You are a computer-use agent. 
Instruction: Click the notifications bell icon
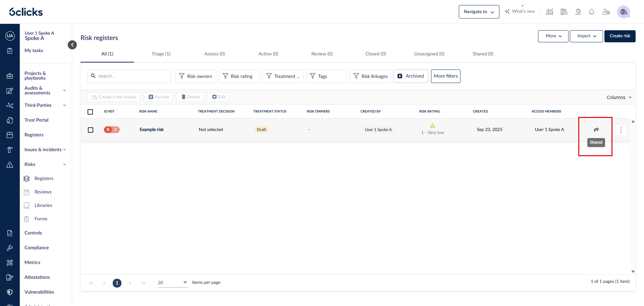592,12
